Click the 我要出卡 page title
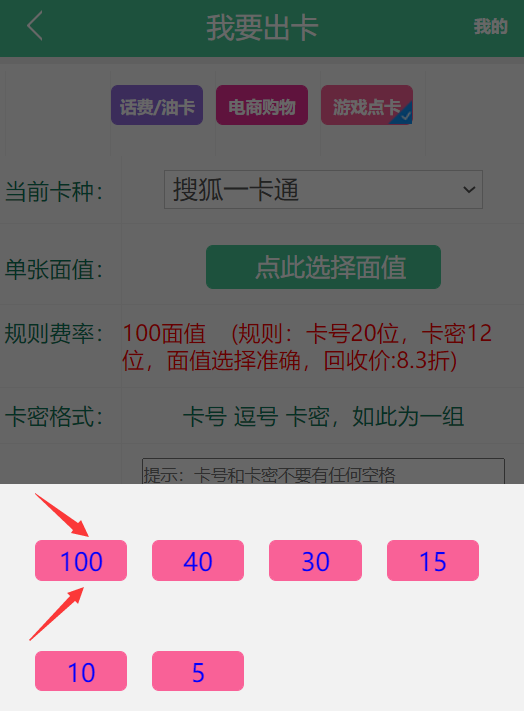 tap(262, 28)
